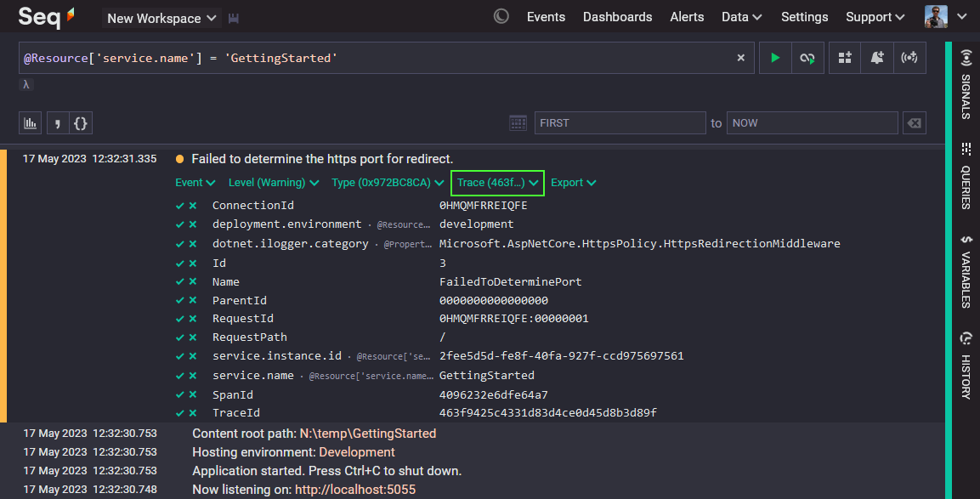This screenshot has width=980, height=499.
Task: Click the X exclude filter beside RequestPath
Action: (193, 337)
